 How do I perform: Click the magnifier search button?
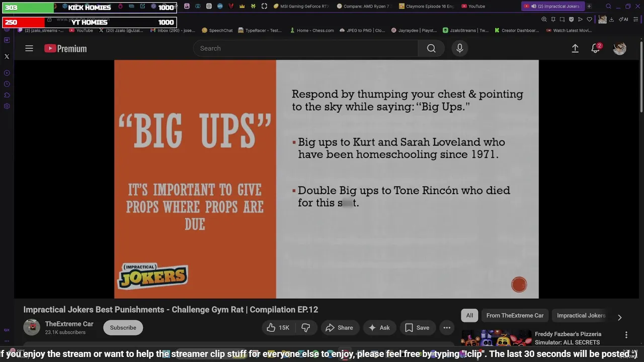431,48
